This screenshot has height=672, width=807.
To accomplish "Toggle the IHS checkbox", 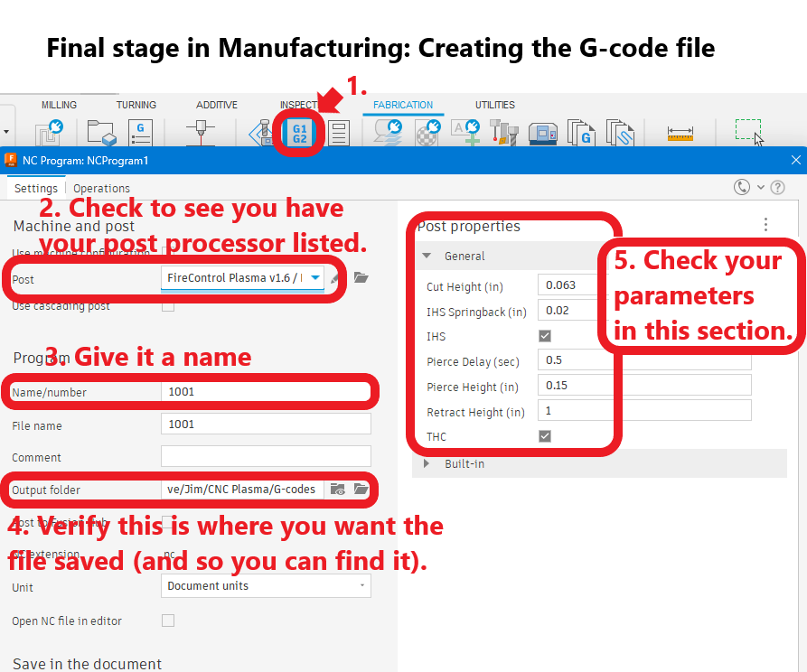I will coord(545,336).
